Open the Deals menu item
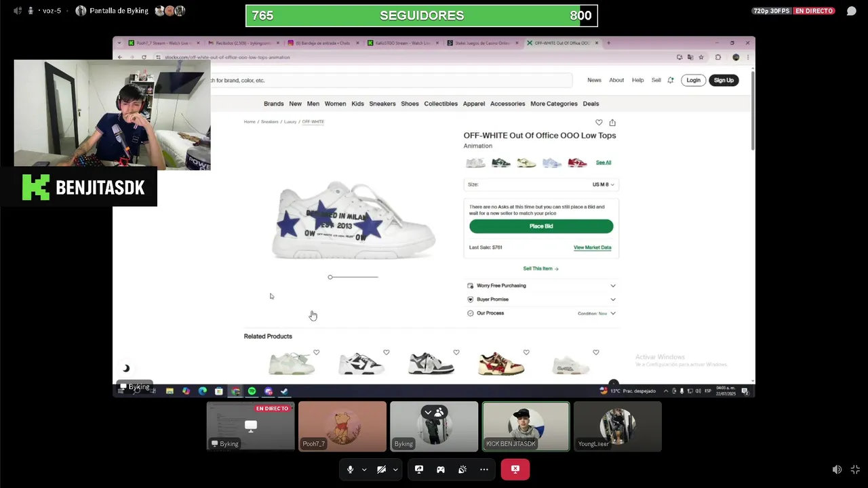 coord(591,104)
